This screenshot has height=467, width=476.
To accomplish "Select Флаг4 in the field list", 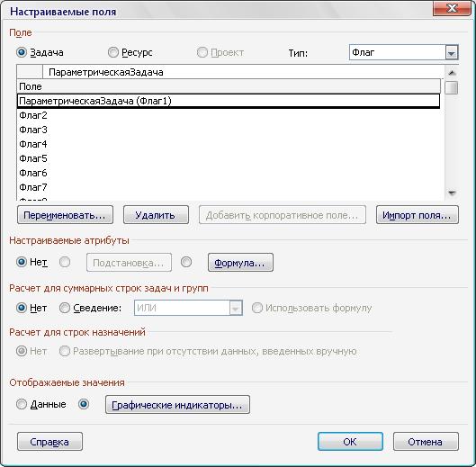I will coord(229,144).
